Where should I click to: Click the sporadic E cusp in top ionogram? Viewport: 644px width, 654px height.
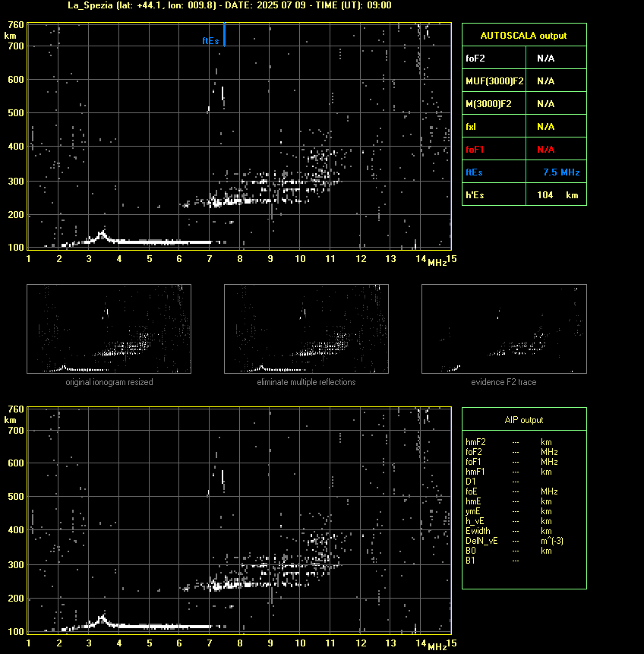[x=102, y=235]
